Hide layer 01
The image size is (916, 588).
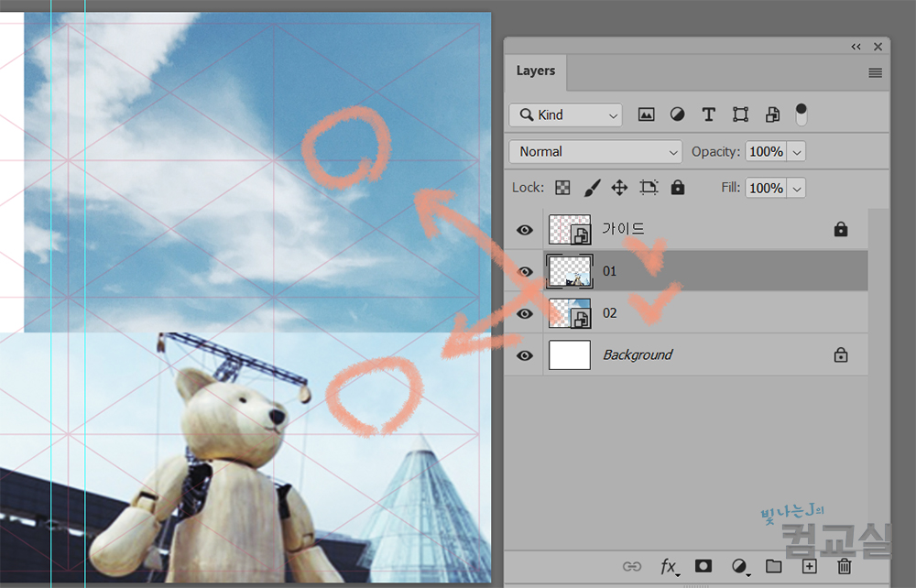coord(525,272)
